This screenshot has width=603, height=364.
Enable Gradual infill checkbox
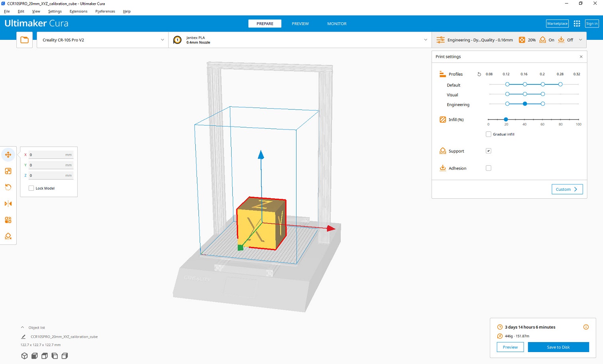[x=488, y=134]
